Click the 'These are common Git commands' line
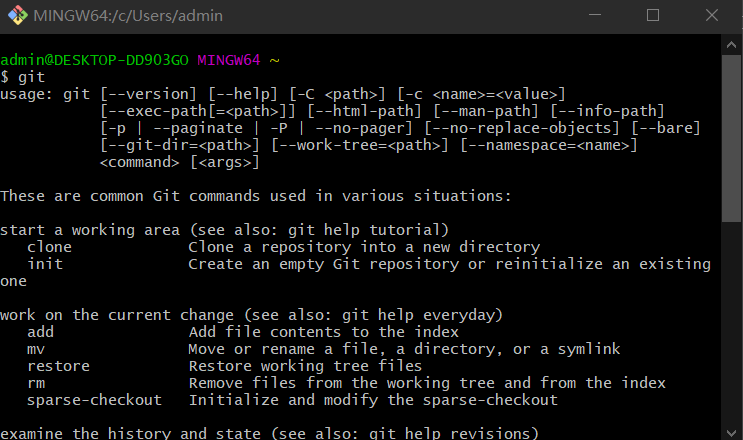Viewport: 743px width, 440px height. click(x=256, y=196)
